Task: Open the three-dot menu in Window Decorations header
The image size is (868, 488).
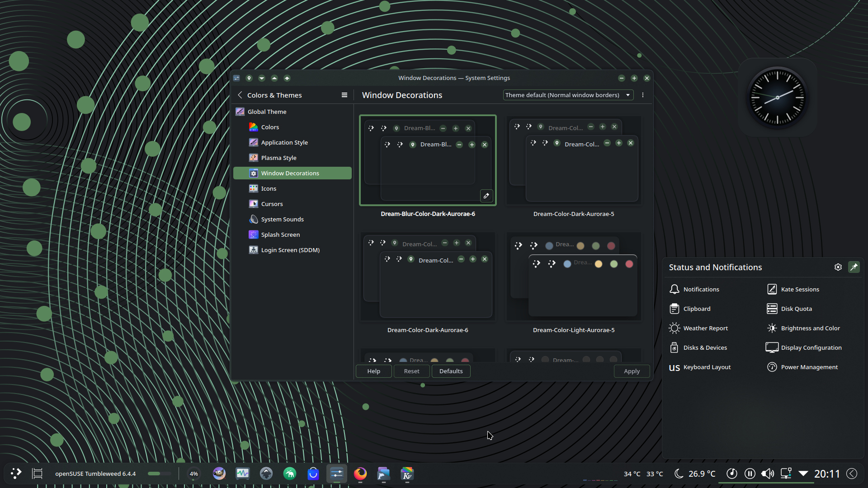Action: tap(643, 95)
